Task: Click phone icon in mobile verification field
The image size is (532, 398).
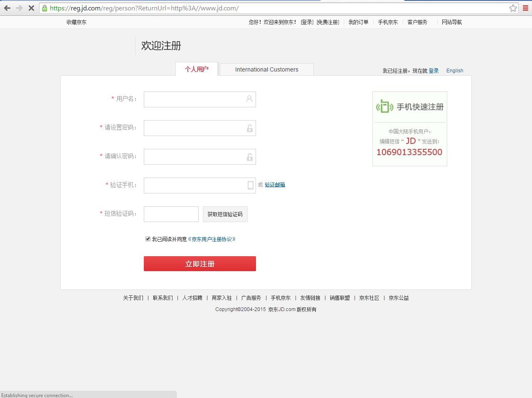Action: [x=251, y=185]
